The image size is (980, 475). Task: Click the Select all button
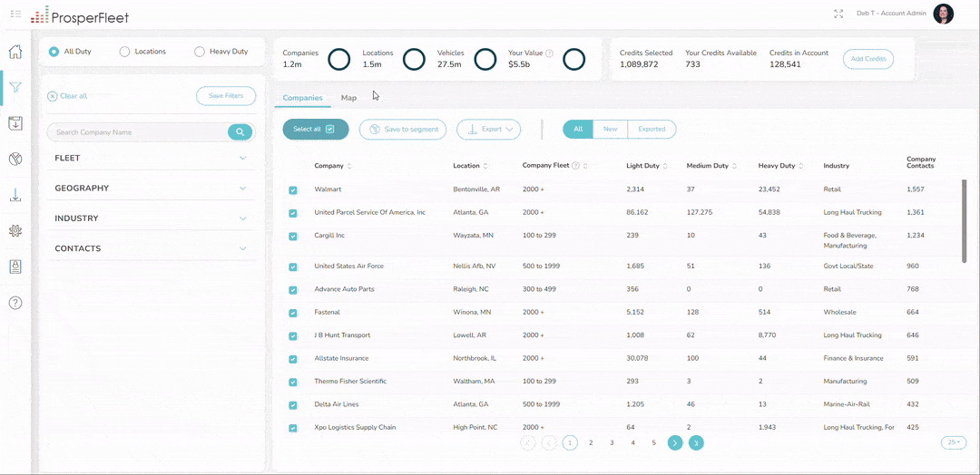(x=316, y=130)
